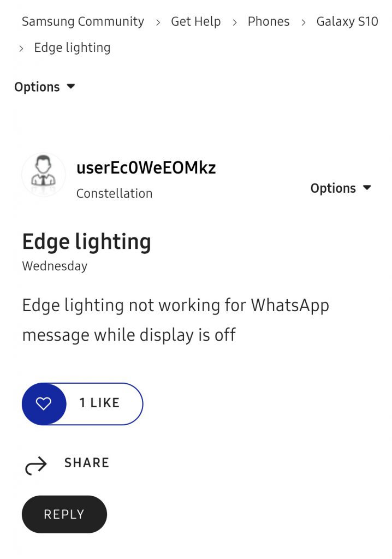Open the Phones breadcrumb link
The height and width of the screenshot is (559, 392).
269,22
